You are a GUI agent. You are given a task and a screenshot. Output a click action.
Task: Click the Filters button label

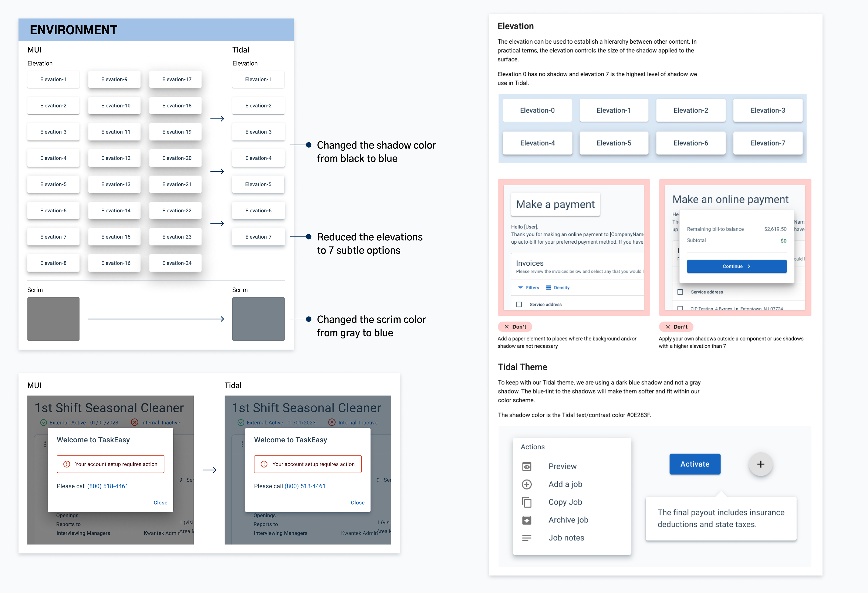(532, 288)
